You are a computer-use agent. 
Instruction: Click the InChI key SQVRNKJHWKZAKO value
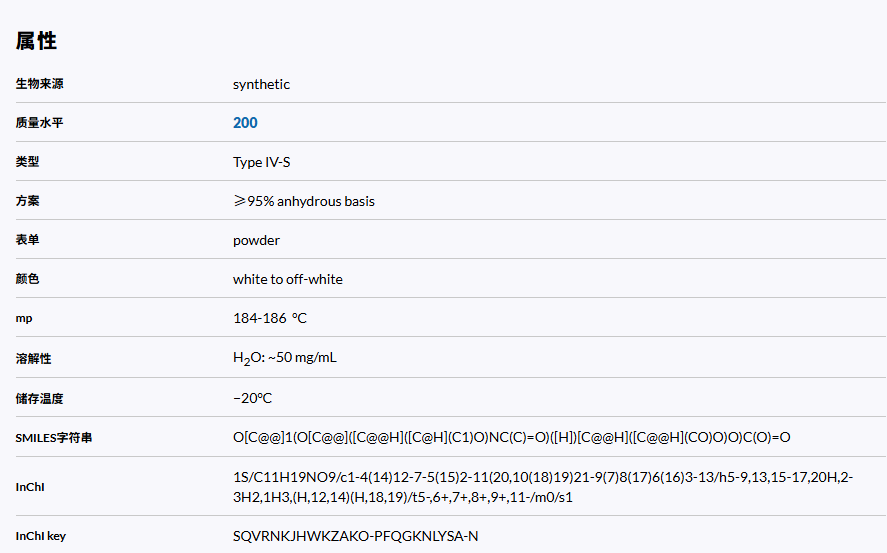point(355,536)
